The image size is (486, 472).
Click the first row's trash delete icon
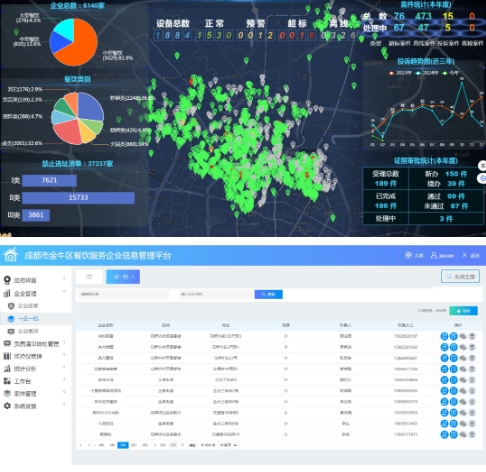click(472, 336)
